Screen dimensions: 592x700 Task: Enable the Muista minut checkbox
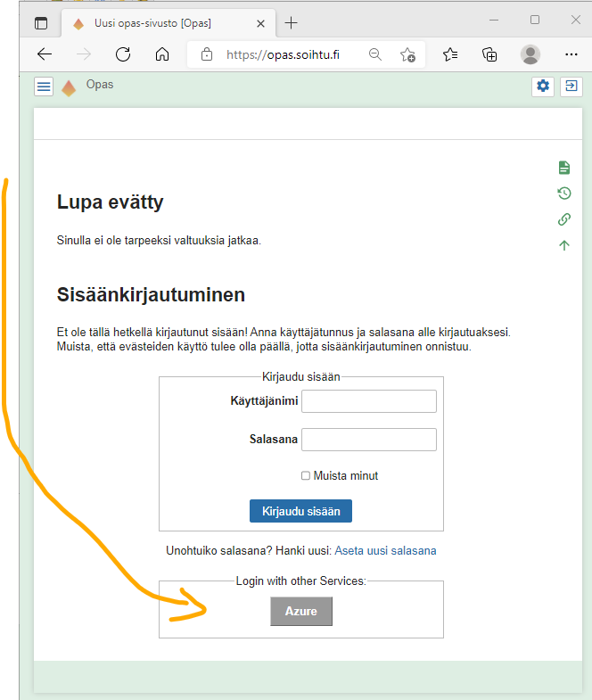[306, 475]
